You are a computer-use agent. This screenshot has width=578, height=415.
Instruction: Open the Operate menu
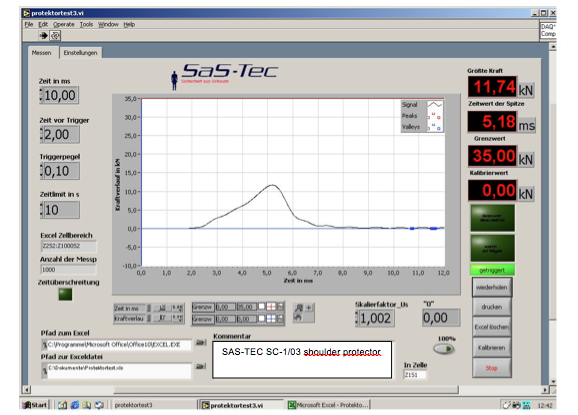coord(63,24)
